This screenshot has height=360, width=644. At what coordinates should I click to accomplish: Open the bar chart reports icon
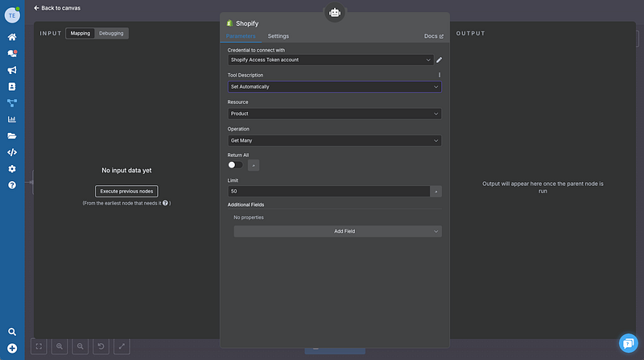(12, 119)
